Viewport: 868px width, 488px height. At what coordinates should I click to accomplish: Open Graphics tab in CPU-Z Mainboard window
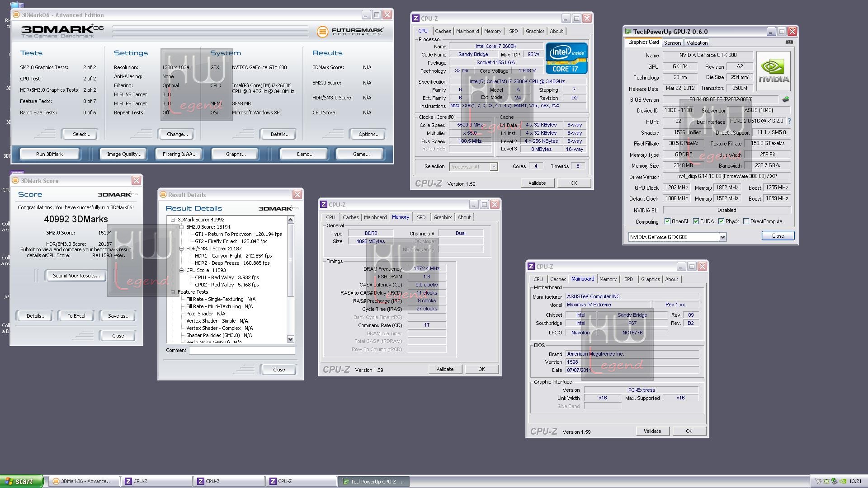[x=650, y=279]
